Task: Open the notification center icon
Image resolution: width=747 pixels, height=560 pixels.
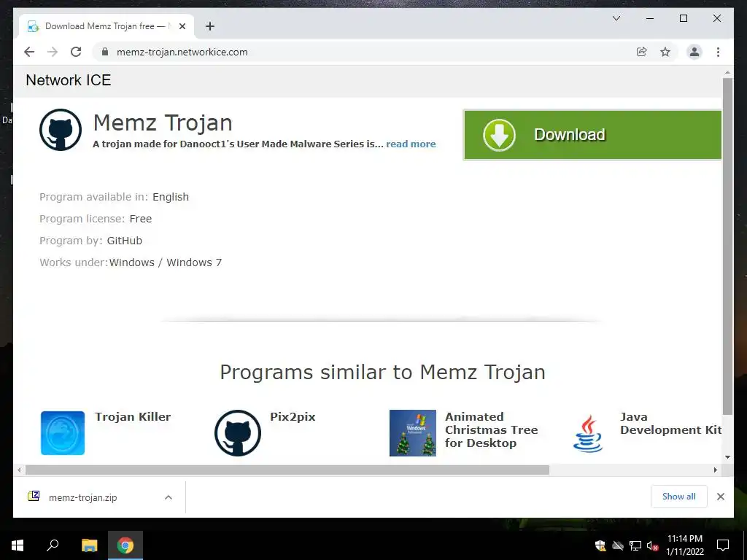Action: (x=723, y=545)
